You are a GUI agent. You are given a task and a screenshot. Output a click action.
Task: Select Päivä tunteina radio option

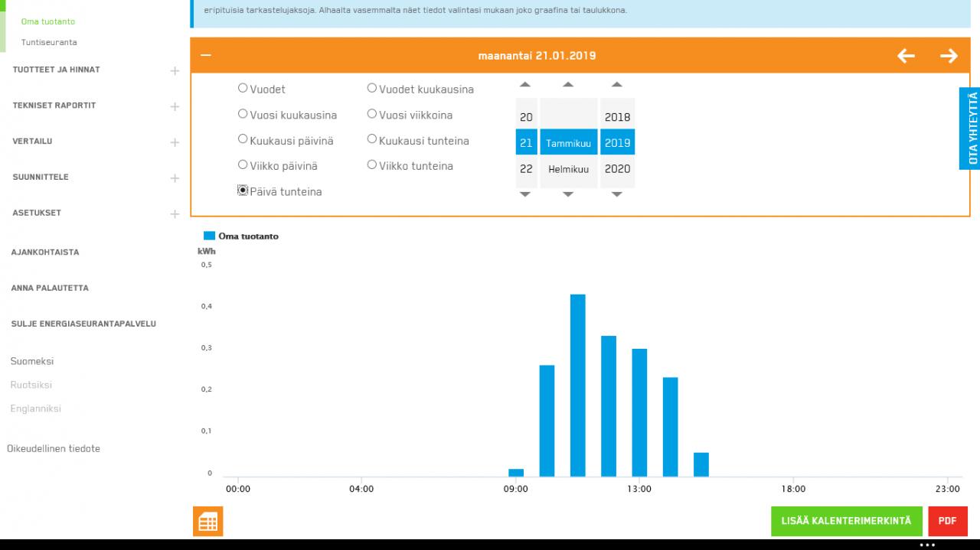(x=243, y=190)
